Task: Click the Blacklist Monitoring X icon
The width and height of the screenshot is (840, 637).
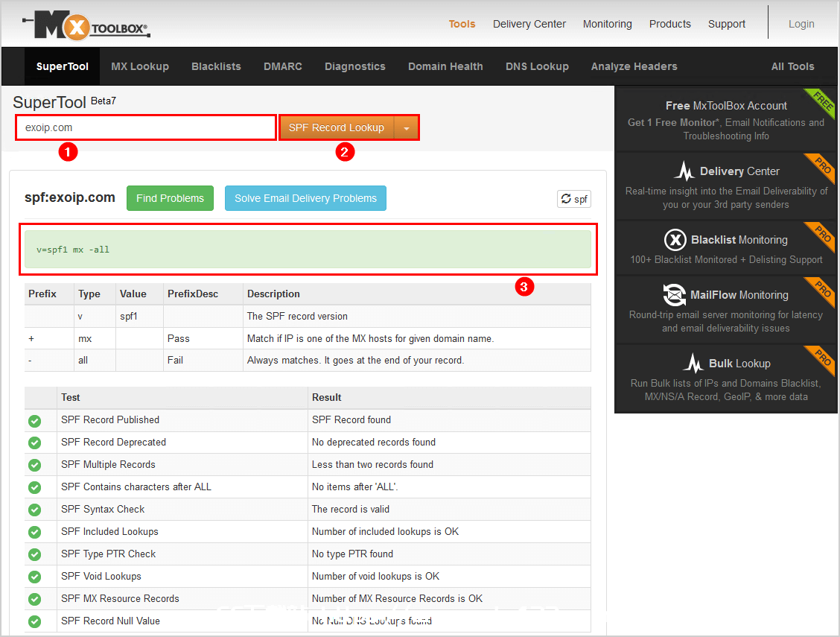Action: coord(675,240)
